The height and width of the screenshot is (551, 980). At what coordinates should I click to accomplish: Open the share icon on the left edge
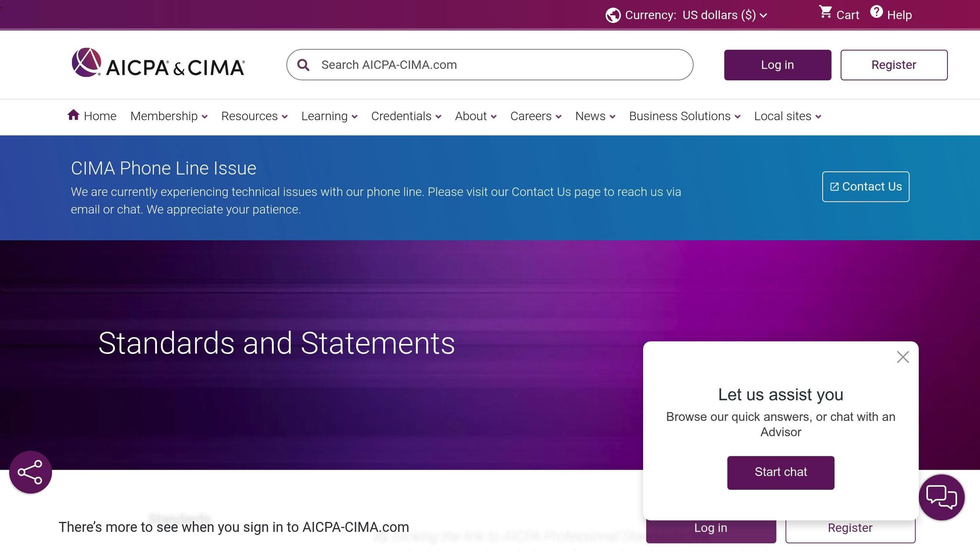click(30, 472)
